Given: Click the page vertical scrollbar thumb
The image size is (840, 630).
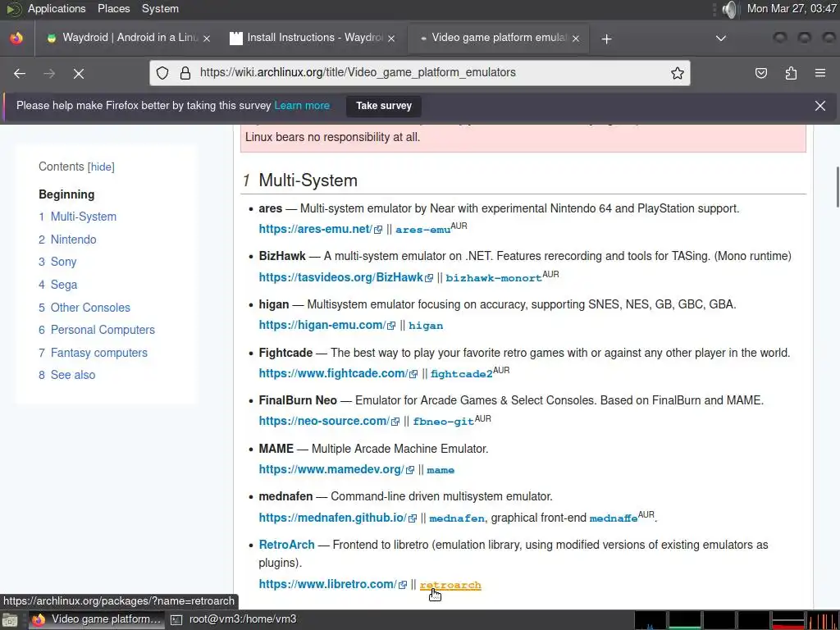Looking at the screenshot, I should 838,187.
